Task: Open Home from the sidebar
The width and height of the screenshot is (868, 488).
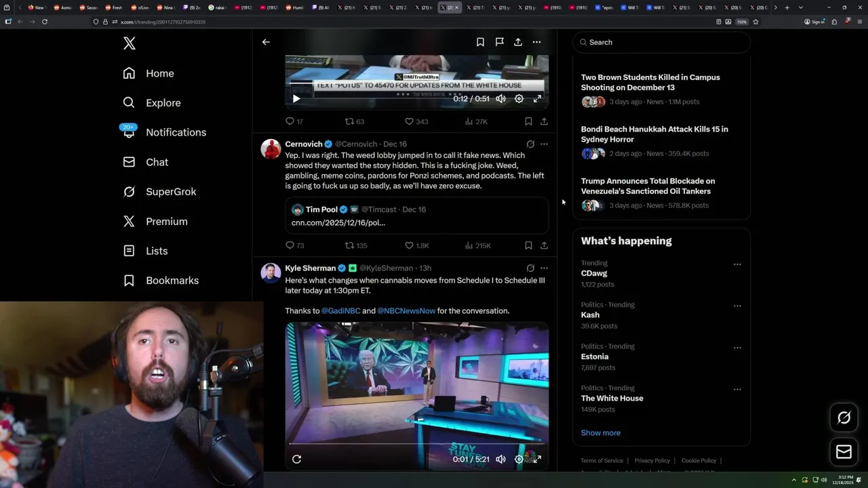Action: click(149, 73)
